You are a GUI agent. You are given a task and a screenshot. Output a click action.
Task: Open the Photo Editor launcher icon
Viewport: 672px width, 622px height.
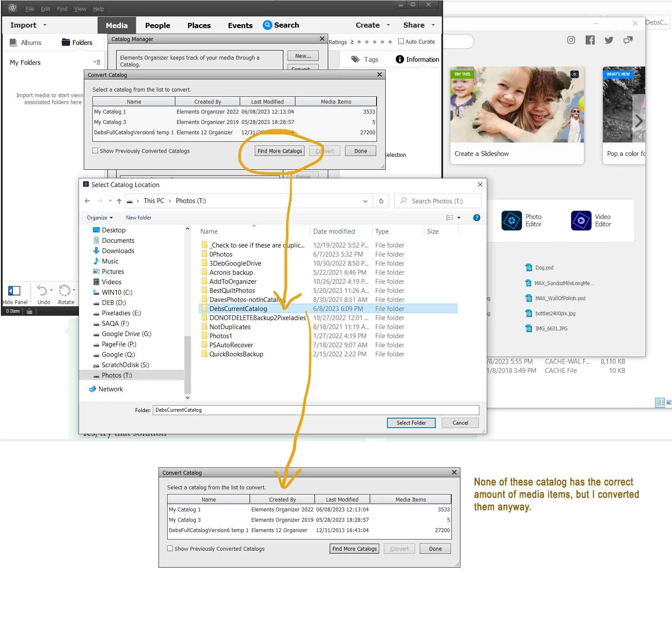coord(512,220)
